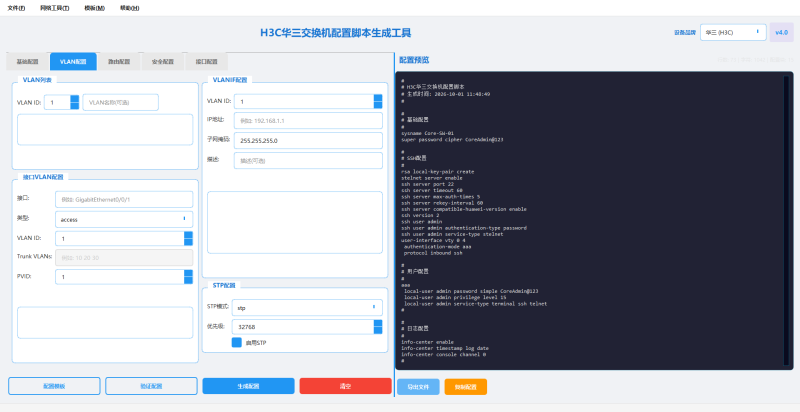This screenshot has height=412, width=800.
Task: Click the Trunk VLANs input field
Action: (124, 258)
